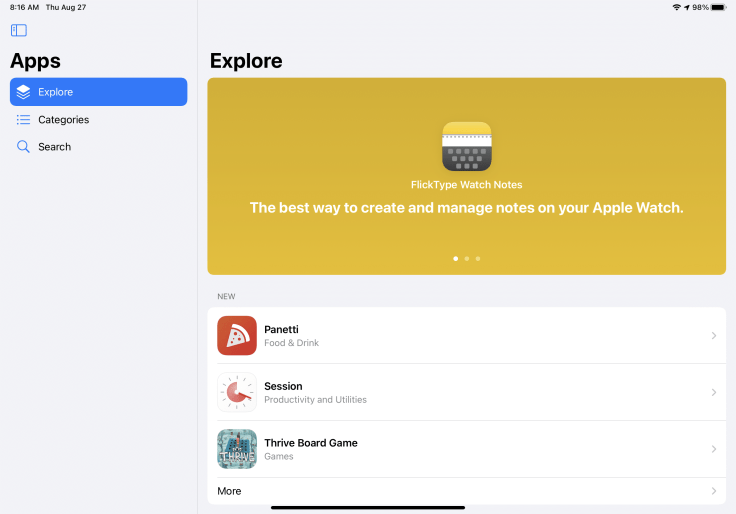
Task: Open More new apps list
Action: tap(467, 491)
